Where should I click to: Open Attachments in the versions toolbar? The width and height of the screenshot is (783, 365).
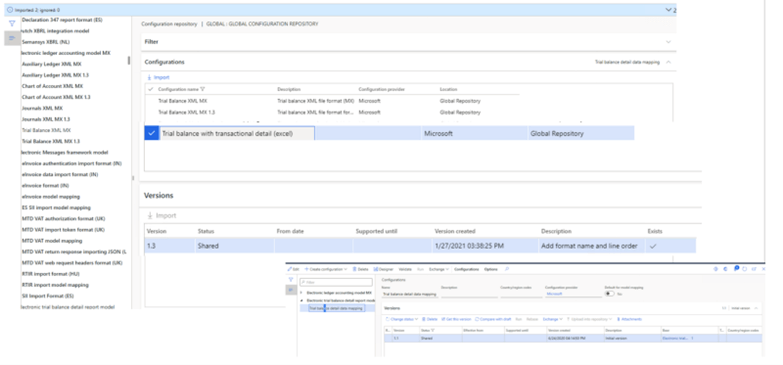[x=629, y=319]
